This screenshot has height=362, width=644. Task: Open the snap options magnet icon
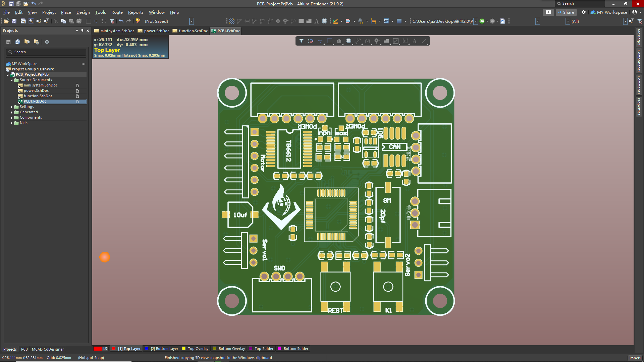[x=311, y=41]
